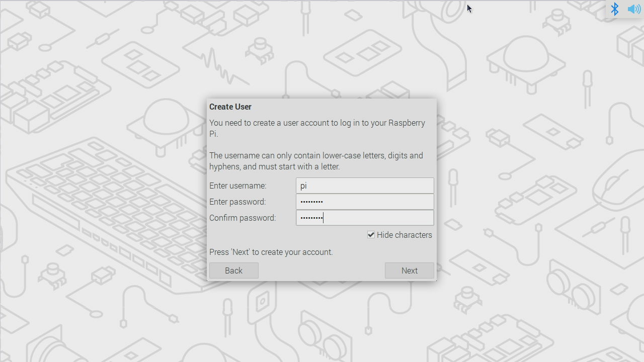Go Back to the previous setup step

(233, 270)
